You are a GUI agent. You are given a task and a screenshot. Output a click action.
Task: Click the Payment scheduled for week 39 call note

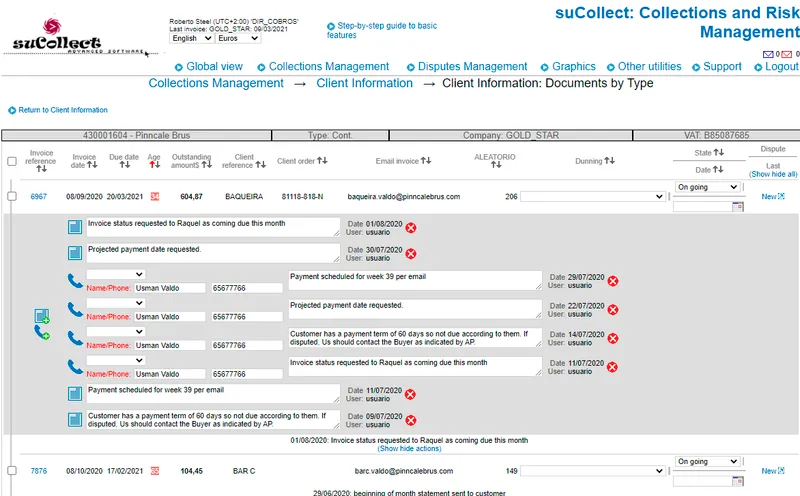[x=415, y=281]
